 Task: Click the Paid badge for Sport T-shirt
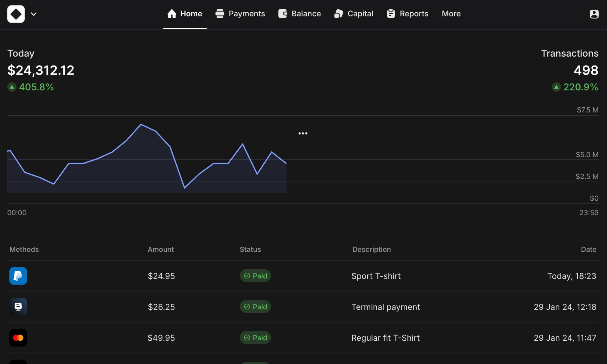(x=255, y=276)
